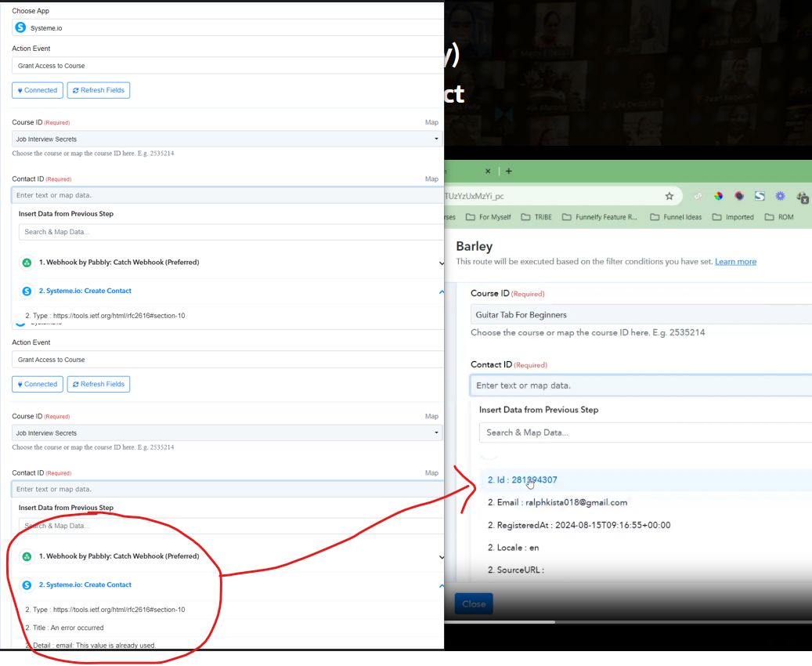The image size is (812, 666).
Task: Expand lower Webhook by Pabbly step chevron
Action: [441, 556]
